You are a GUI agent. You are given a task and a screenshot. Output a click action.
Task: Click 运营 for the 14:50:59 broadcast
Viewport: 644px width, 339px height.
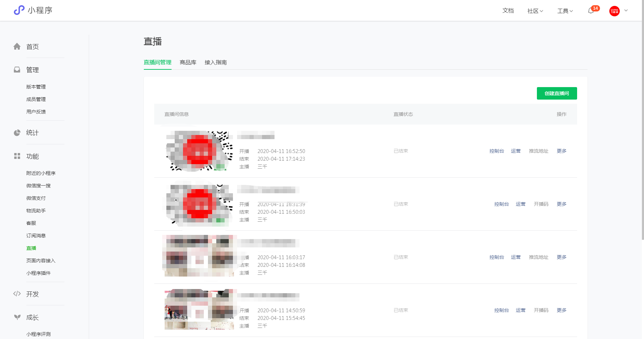[x=521, y=310]
